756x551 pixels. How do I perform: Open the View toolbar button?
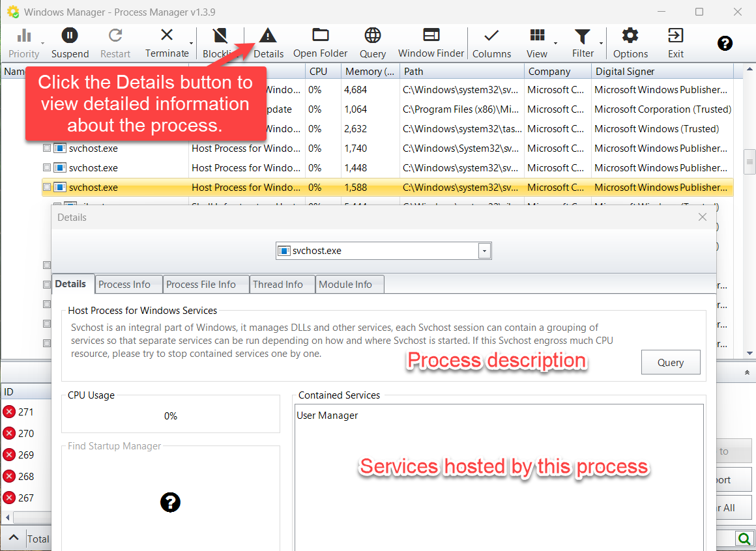click(536, 43)
